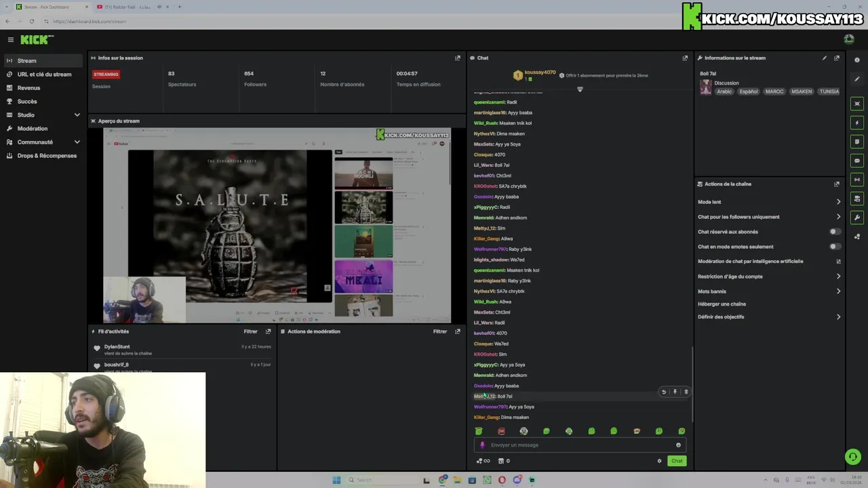Open the hamburger menu beside Kick logo
This screenshot has width=868, height=488.
point(10,40)
